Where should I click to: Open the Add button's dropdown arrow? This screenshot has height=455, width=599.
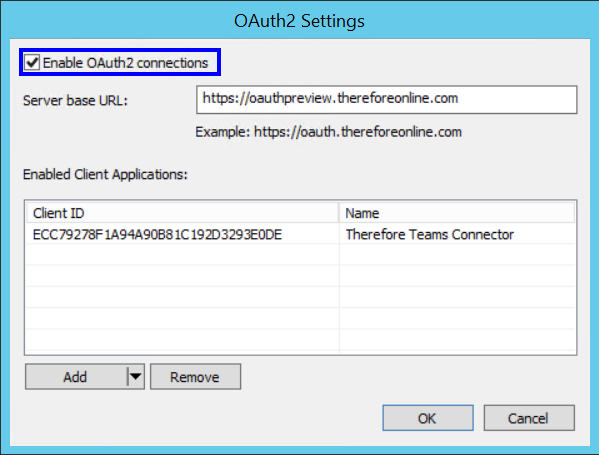click(x=135, y=377)
